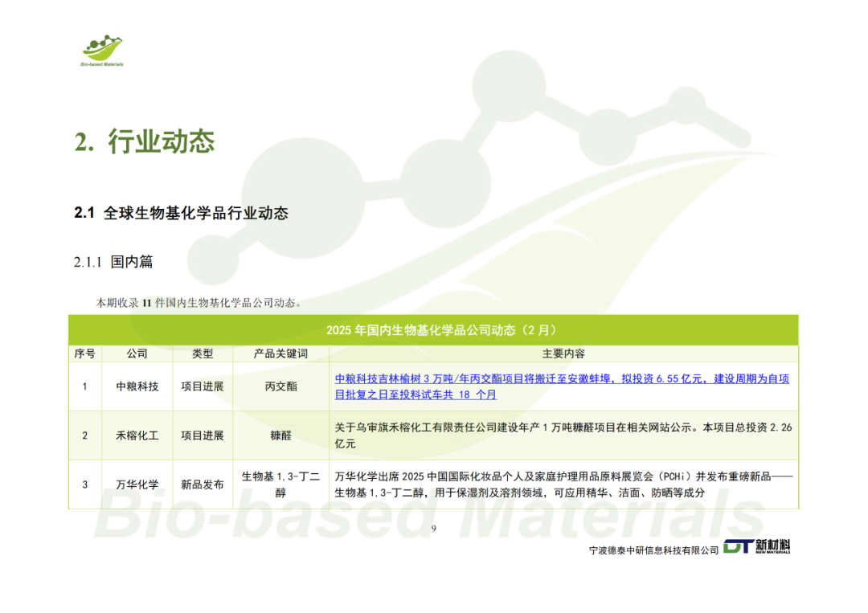Select the 主要内容 column header
The width and height of the screenshot is (868, 613).
pos(563,353)
